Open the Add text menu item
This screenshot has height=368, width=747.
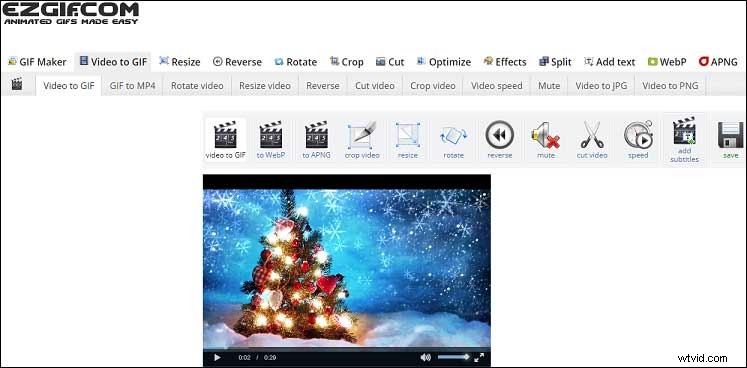[x=609, y=62]
